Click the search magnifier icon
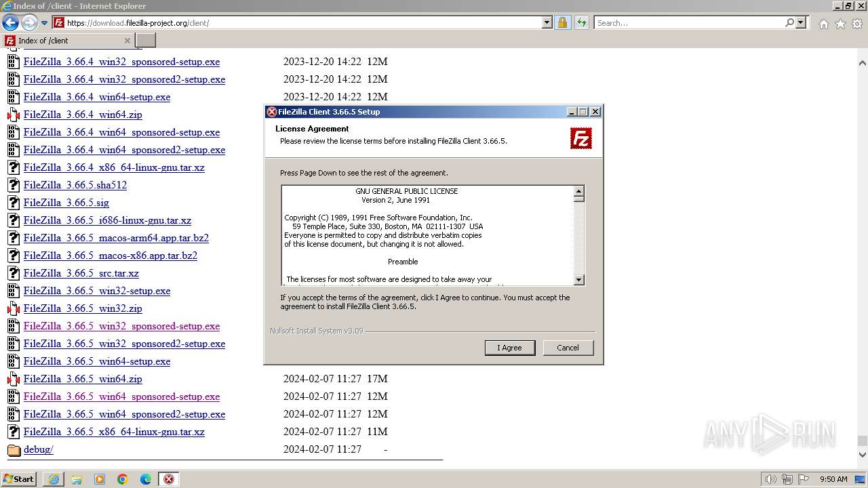Screen dimensions: 868x488 (789, 22)
